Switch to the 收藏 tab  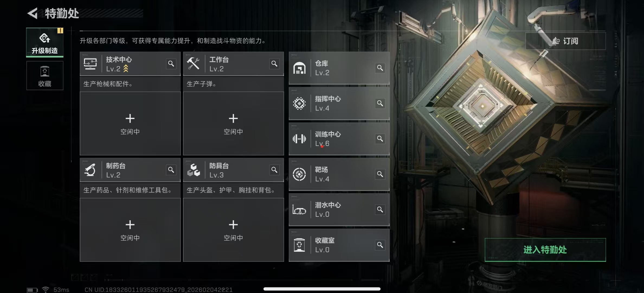pyautogui.click(x=45, y=76)
